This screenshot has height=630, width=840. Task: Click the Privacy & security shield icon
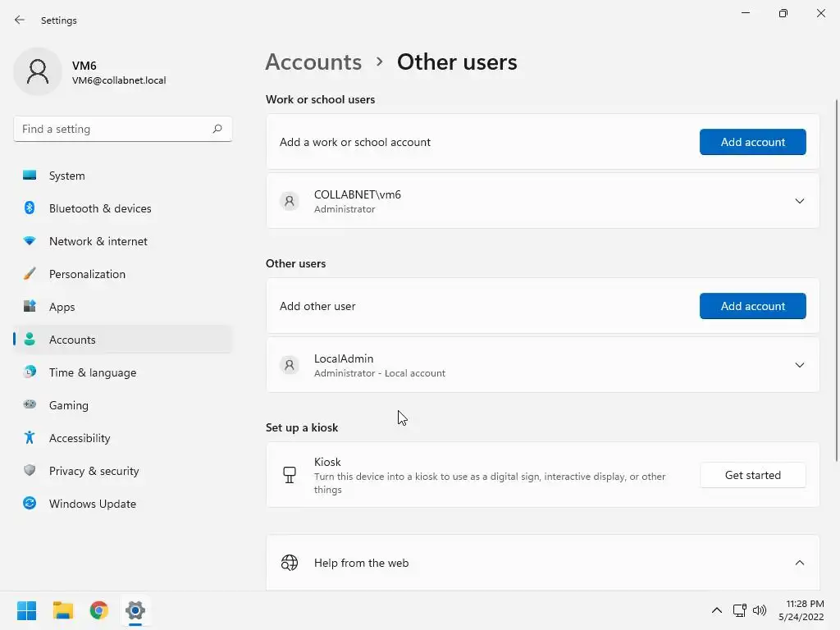30,471
